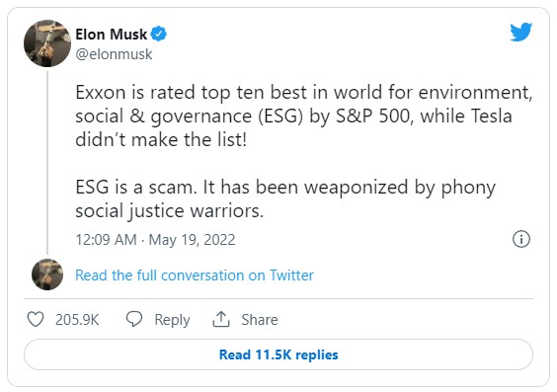Click the small avatar beside conversation link
Screen dimensions: 557x392
click(47, 274)
